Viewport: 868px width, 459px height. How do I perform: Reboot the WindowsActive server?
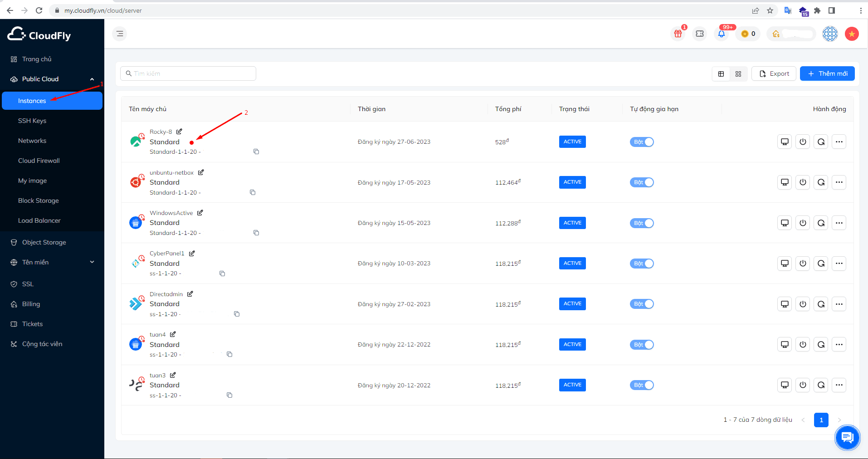[821, 223]
